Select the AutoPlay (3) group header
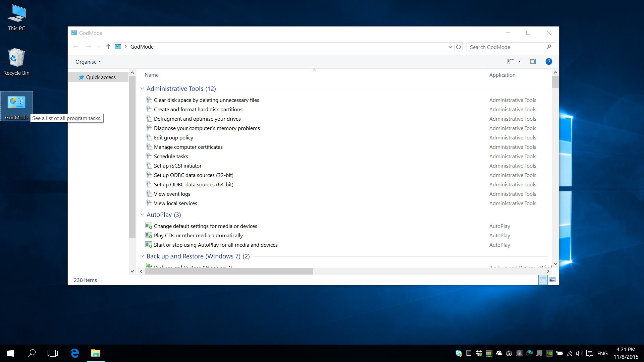The height and width of the screenshot is (362, 644). (x=164, y=215)
